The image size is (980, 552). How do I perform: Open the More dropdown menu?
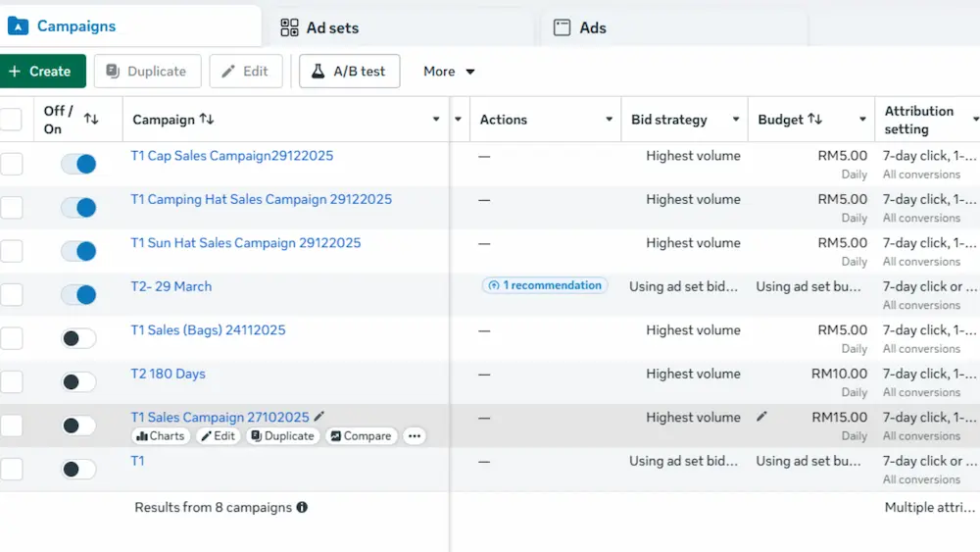[449, 72]
